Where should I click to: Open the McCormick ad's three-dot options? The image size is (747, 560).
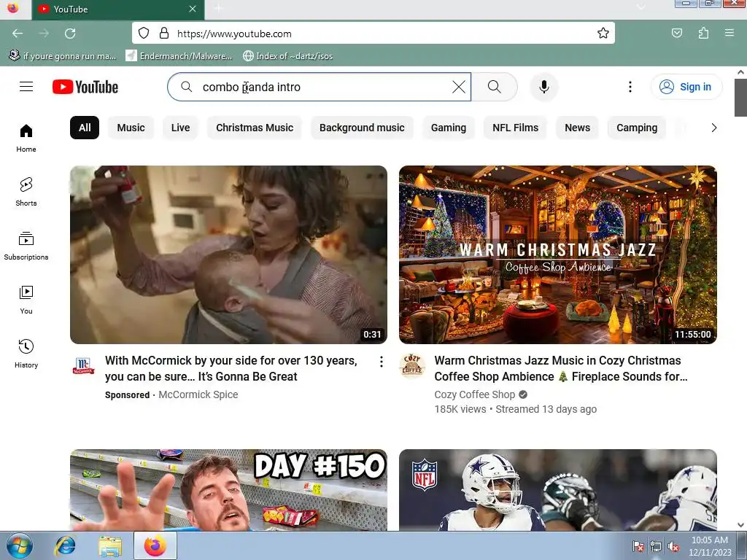coord(381,362)
